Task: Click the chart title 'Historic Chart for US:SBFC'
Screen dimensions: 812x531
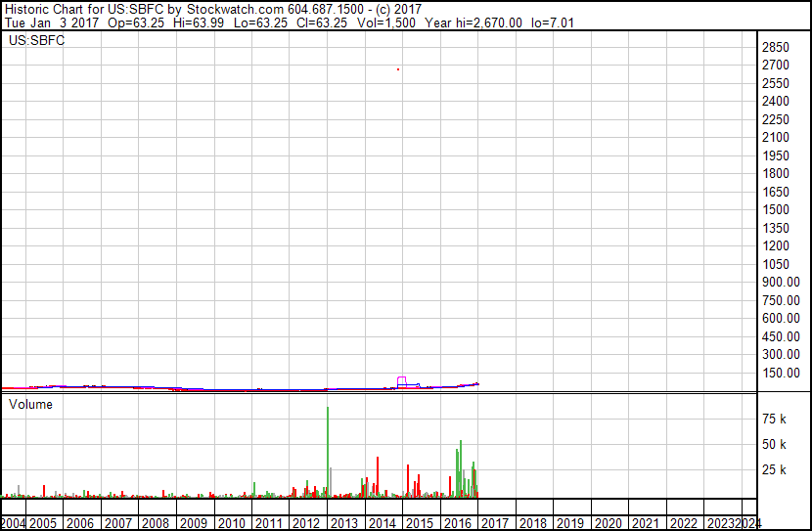Action: (x=84, y=9)
